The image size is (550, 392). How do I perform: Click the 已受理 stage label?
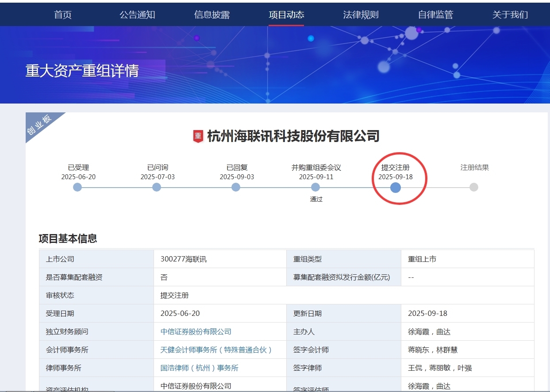(78, 168)
